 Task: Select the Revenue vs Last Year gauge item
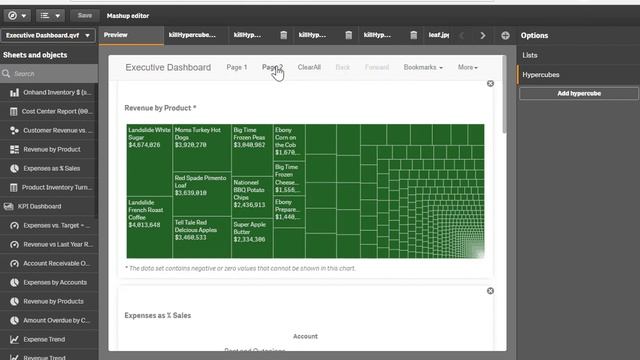point(49,244)
